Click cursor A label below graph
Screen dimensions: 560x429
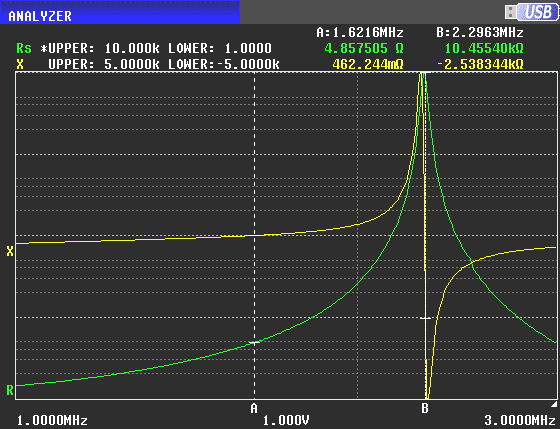[254, 408]
